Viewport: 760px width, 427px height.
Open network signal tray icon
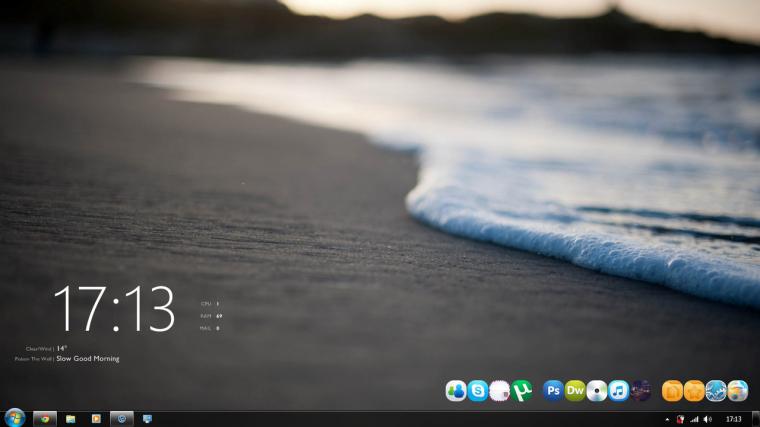pyautogui.click(x=694, y=419)
